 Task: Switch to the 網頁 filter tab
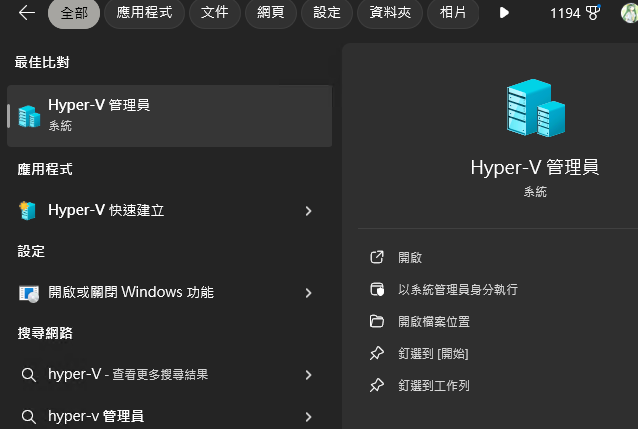(271, 13)
